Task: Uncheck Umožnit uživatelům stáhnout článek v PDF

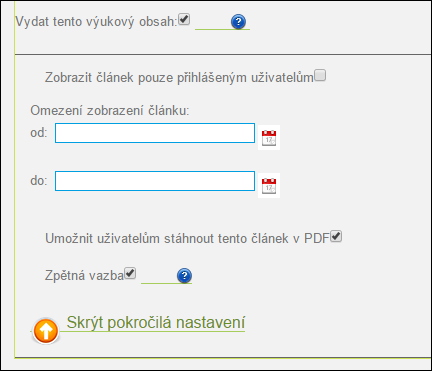Action: coord(336,236)
